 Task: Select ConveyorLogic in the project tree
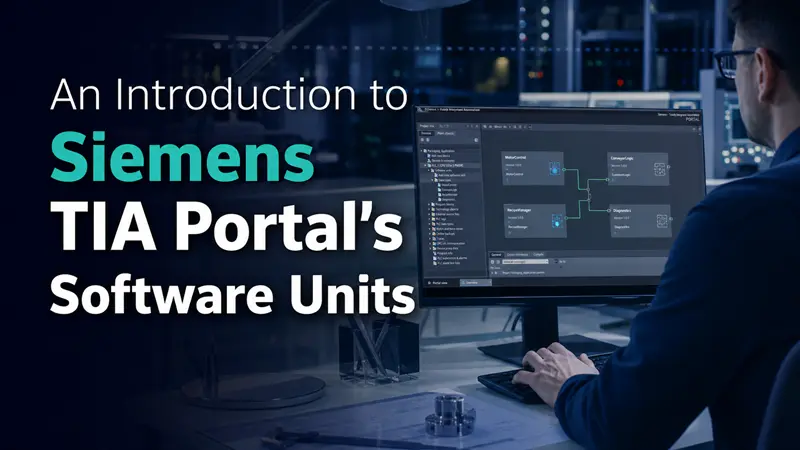[x=446, y=190]
